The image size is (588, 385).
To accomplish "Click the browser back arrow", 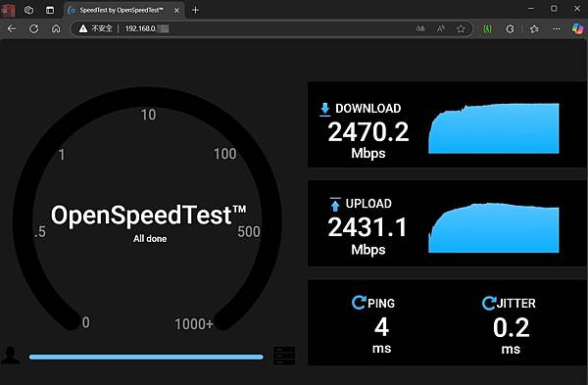I will 12,28.
